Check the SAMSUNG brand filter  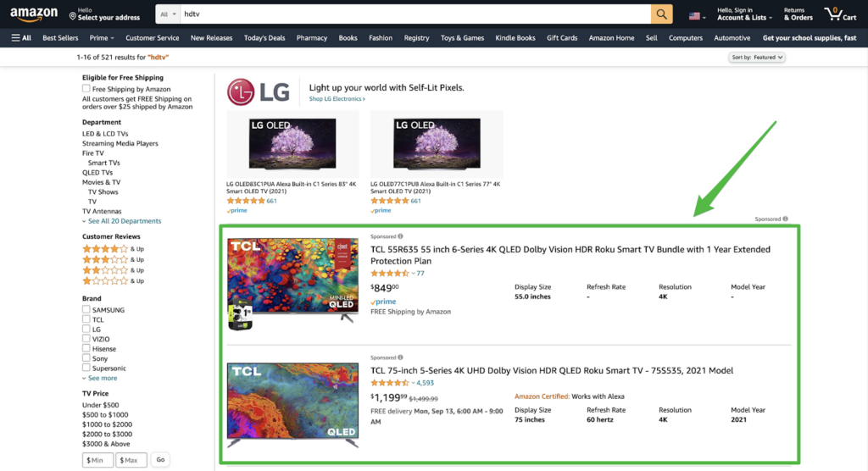[86, 309]
